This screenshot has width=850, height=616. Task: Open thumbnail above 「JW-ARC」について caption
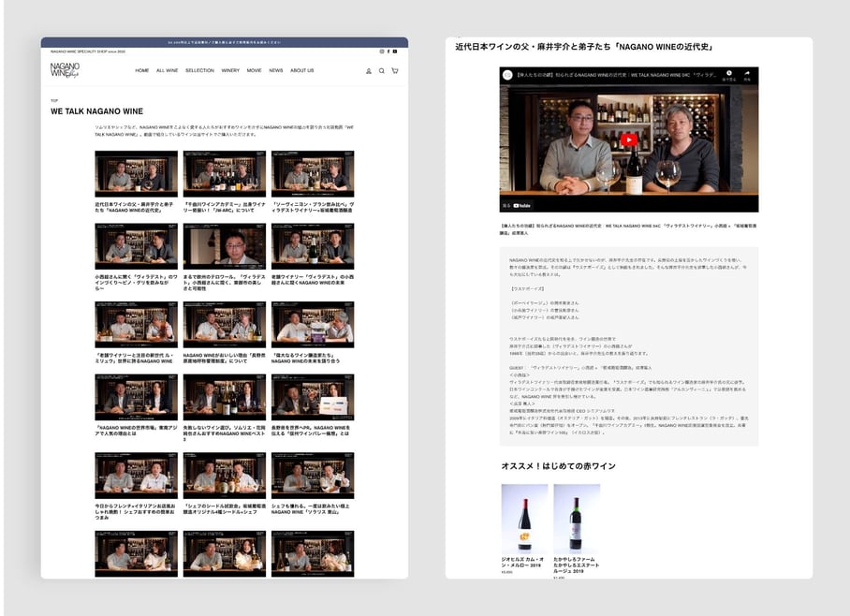[225, 174]
